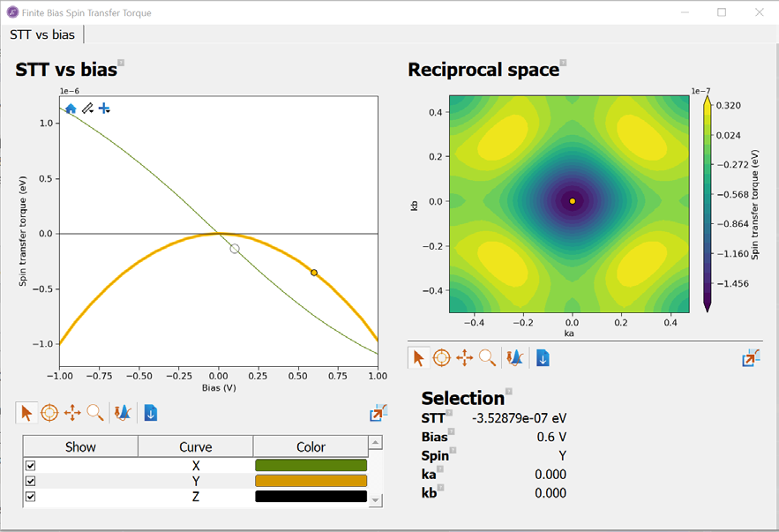The image size is (779, 532).
Task: Uncheck the Show checkbox for curve X
Action: click(x=31, y=466)
